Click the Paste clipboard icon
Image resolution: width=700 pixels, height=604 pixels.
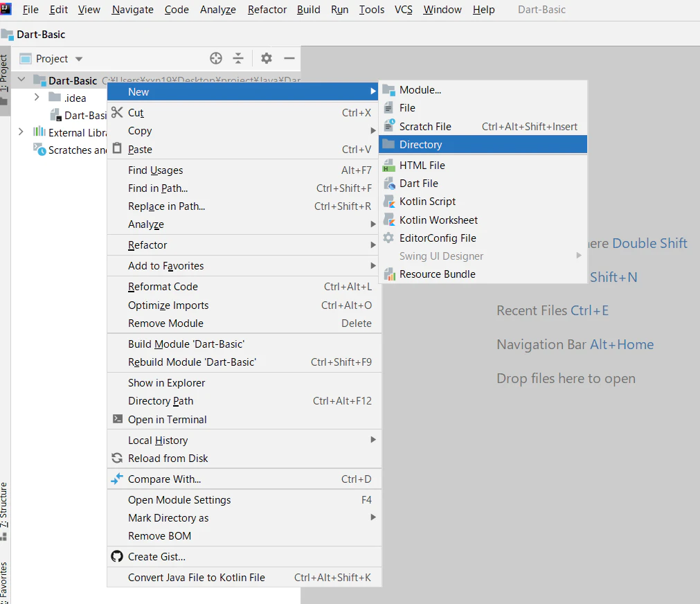117,148
